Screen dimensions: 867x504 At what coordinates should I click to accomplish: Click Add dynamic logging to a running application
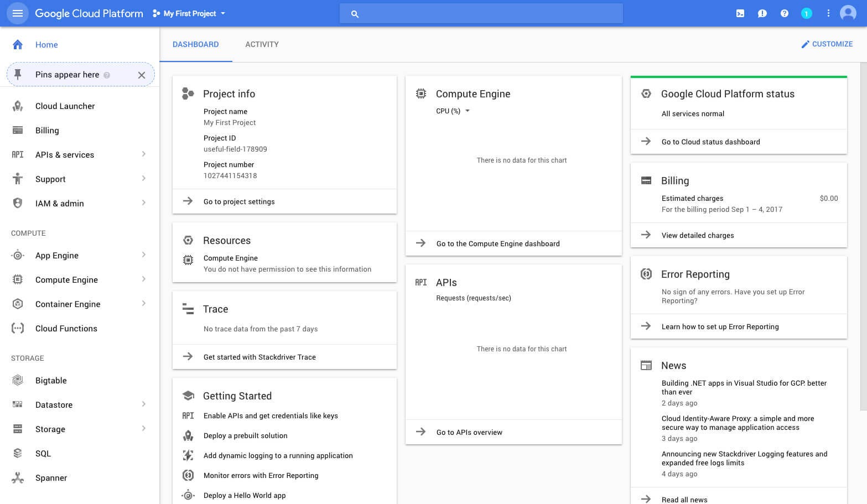pyautogui.click(x=278, y=455)
